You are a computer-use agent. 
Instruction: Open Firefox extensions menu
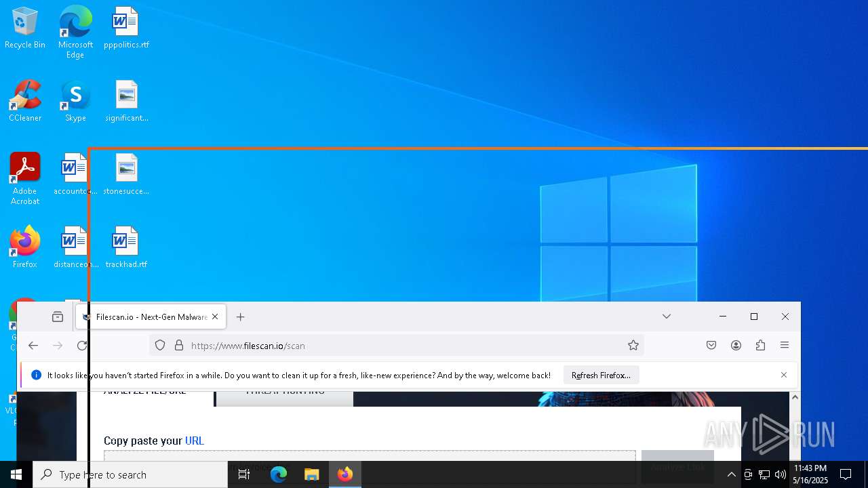(760, 346)
